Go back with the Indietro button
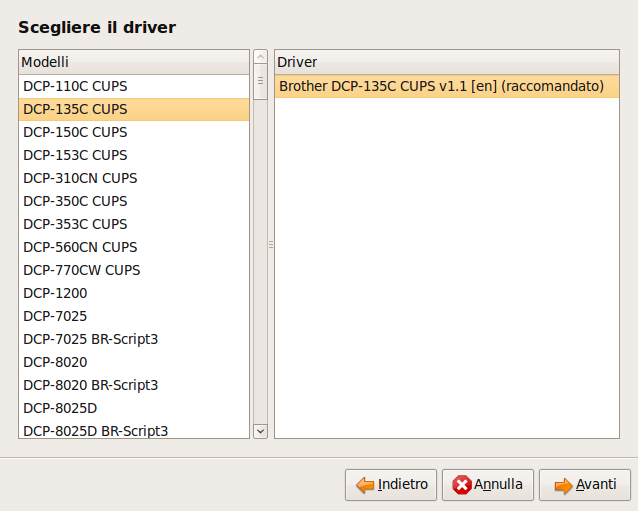This screenshot has width=638, height=511. point(391,485)
